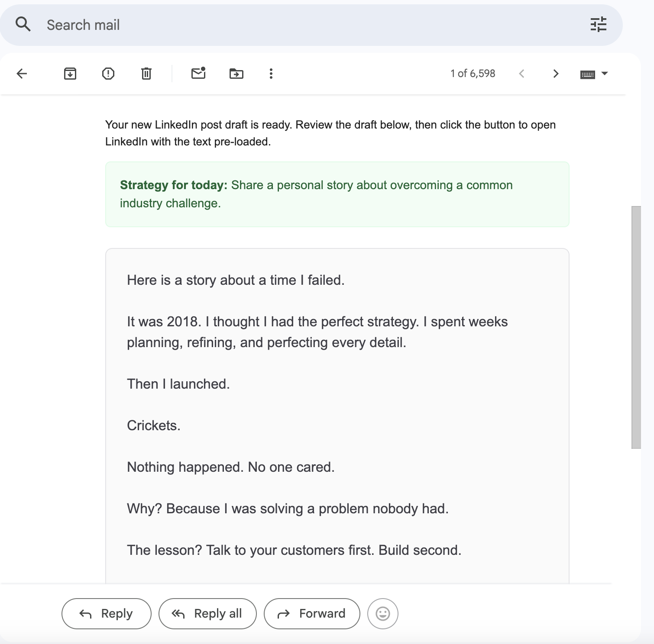The width and height of the screenshot is (654, 644).
Task: Open the More options three-dot menu
Action: [271, 74]
